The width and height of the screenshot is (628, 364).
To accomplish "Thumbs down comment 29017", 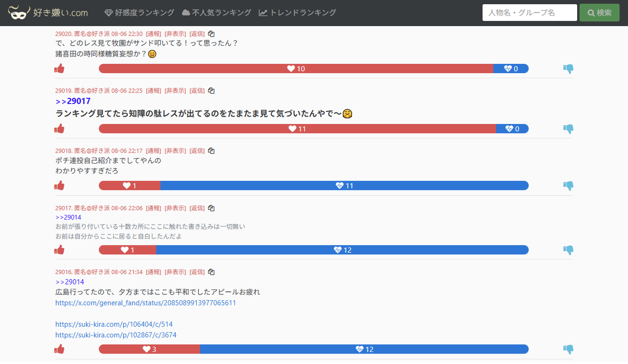I will [x=568, y=250].
